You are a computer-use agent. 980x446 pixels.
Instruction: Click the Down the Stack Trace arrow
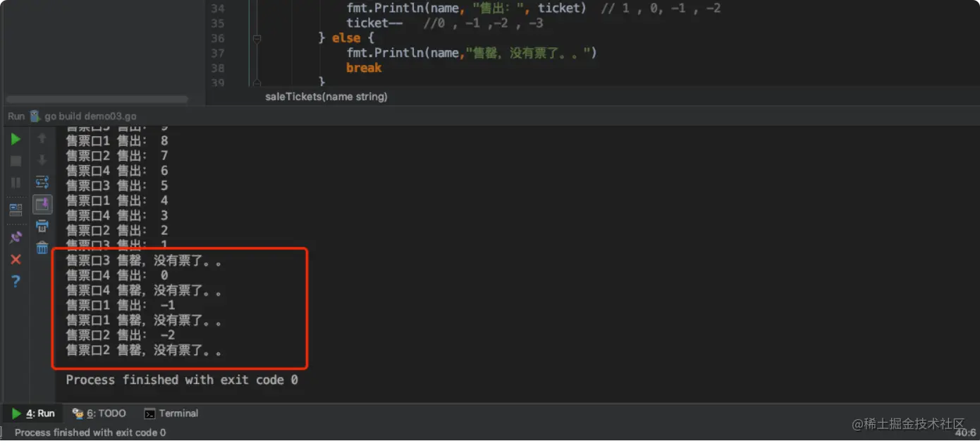42,160
